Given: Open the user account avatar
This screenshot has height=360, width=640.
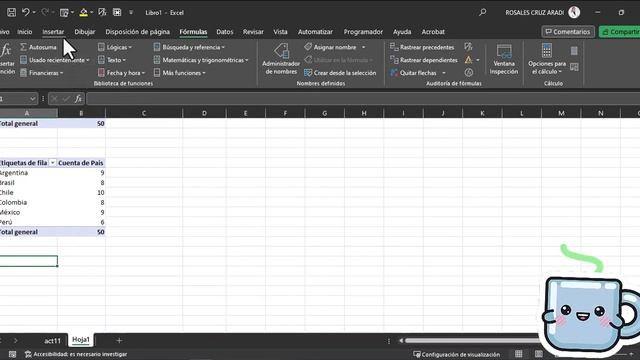Looking at the screenshot, I should [x=574, y=12].
